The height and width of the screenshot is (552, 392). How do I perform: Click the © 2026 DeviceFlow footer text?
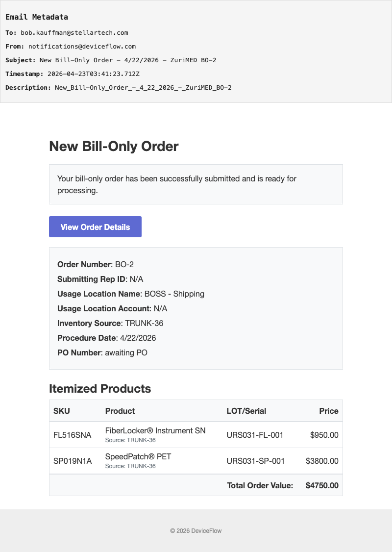coord(196,531)
